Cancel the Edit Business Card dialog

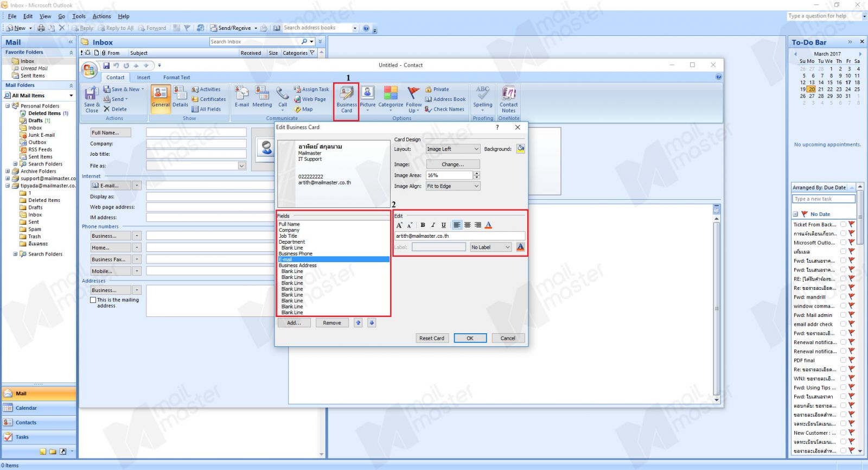click(x=508, y=338)
